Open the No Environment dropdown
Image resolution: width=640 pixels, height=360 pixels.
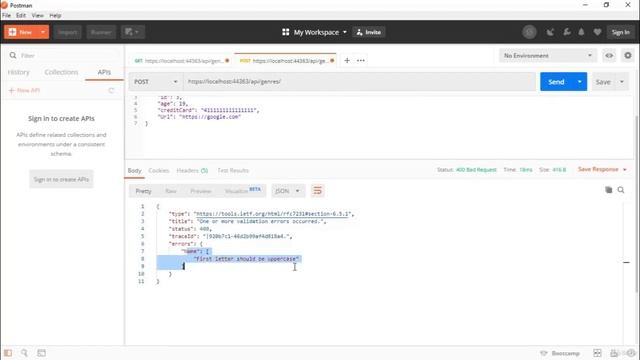click(548, 56)
